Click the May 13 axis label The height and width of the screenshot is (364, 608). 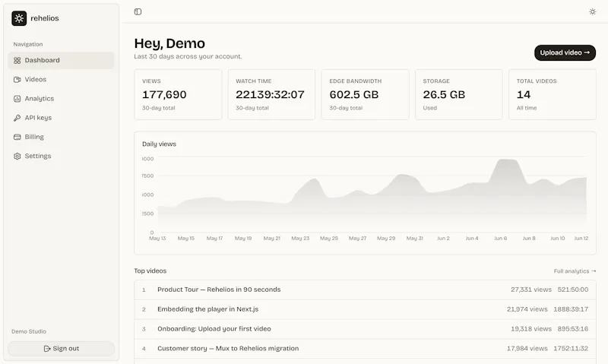tap(157, 239)
